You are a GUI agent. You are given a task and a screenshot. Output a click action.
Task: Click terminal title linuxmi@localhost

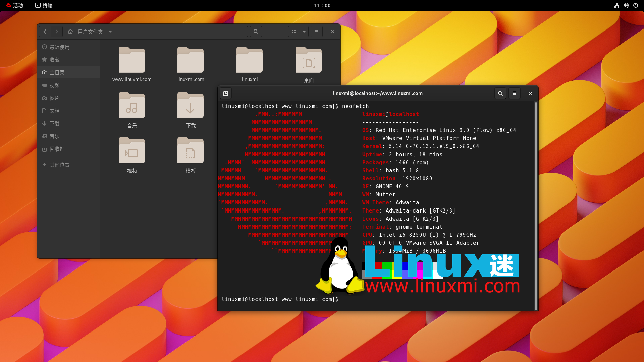[x=378, y=93]
